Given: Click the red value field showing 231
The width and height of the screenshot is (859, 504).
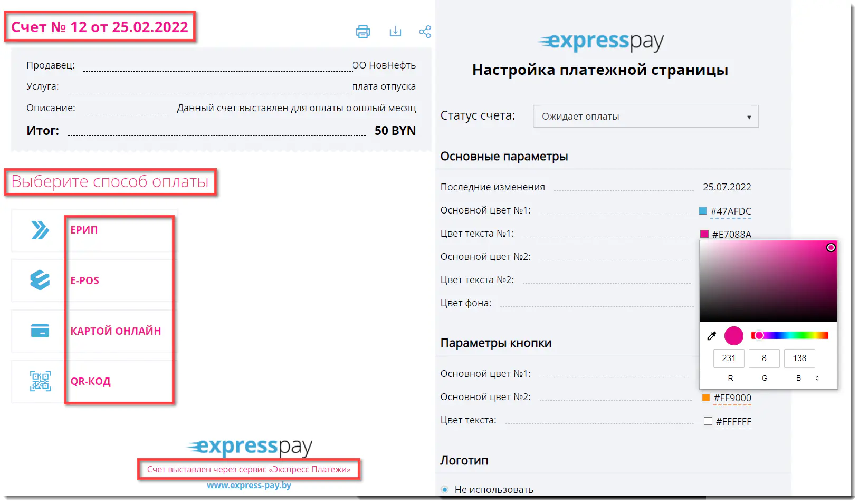Looking at the screenshot, I should click(x=729, y=358).
